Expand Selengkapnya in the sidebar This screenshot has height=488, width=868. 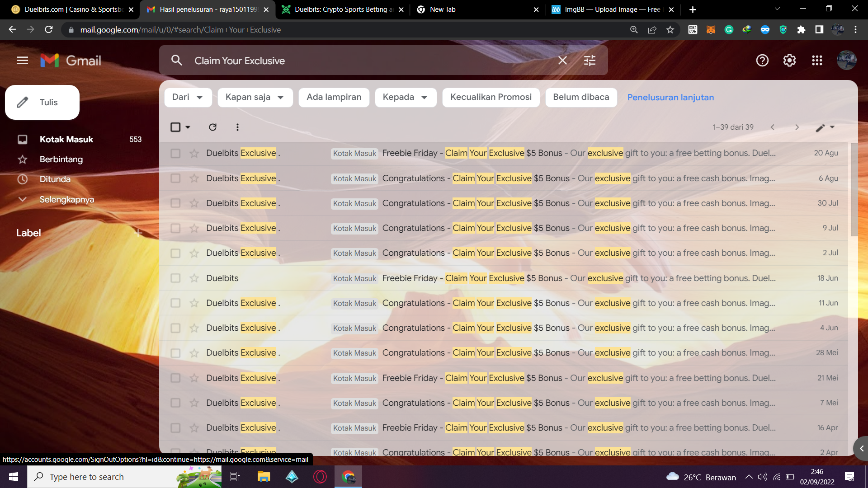tap(66, 199)
